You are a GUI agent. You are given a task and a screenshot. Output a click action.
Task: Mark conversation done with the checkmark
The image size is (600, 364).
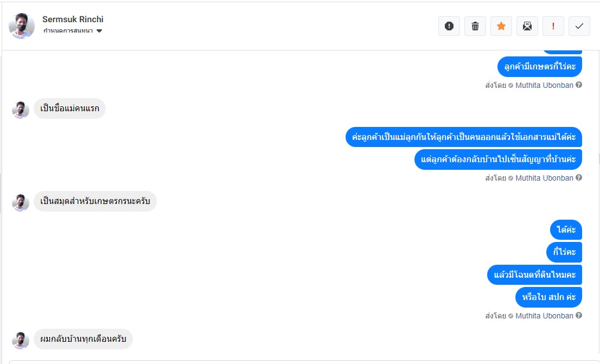click(579, 26)
